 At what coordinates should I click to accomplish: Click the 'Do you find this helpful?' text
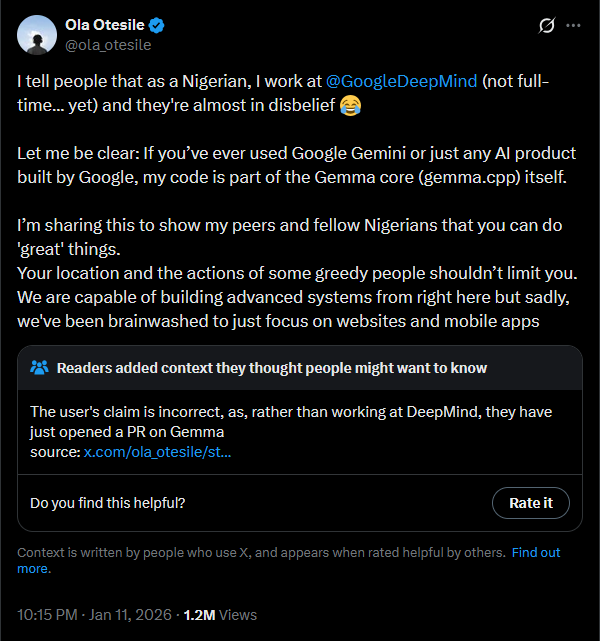(x=107, y=502)
